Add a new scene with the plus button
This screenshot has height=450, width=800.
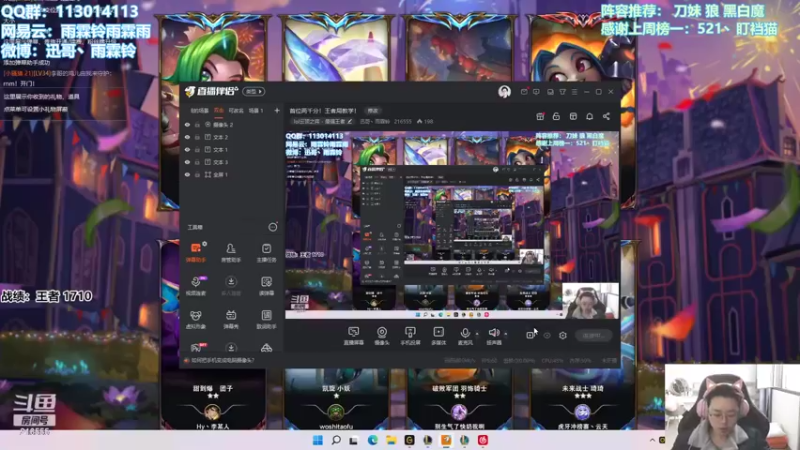tap(277, 111)
